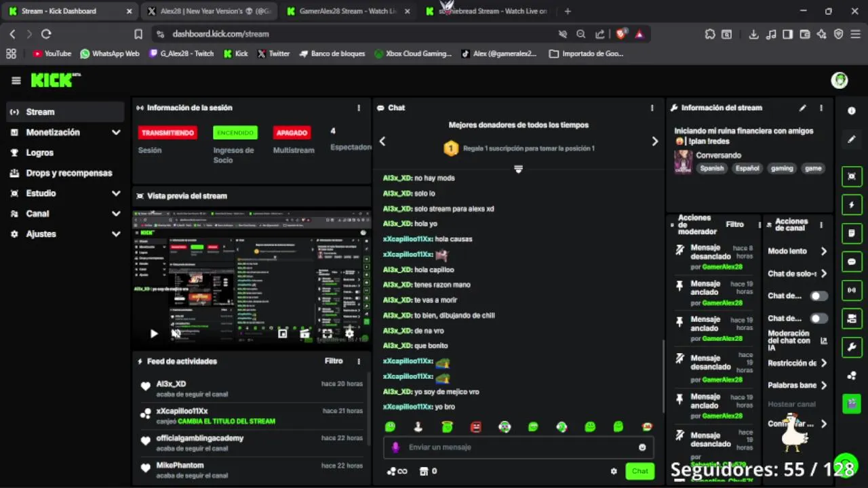Go to next top donors slide

click(x=654, y=141)
